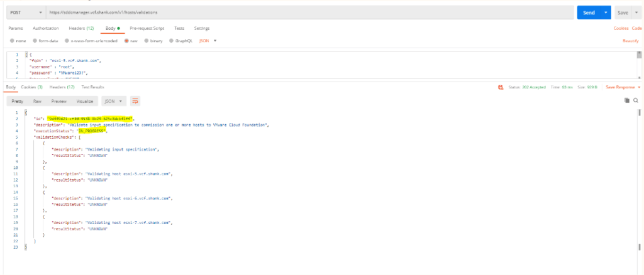Viewport: 644px width, 275px height.
Task: Click the network globe icon beside Status
Action: [x=501, y=87]
